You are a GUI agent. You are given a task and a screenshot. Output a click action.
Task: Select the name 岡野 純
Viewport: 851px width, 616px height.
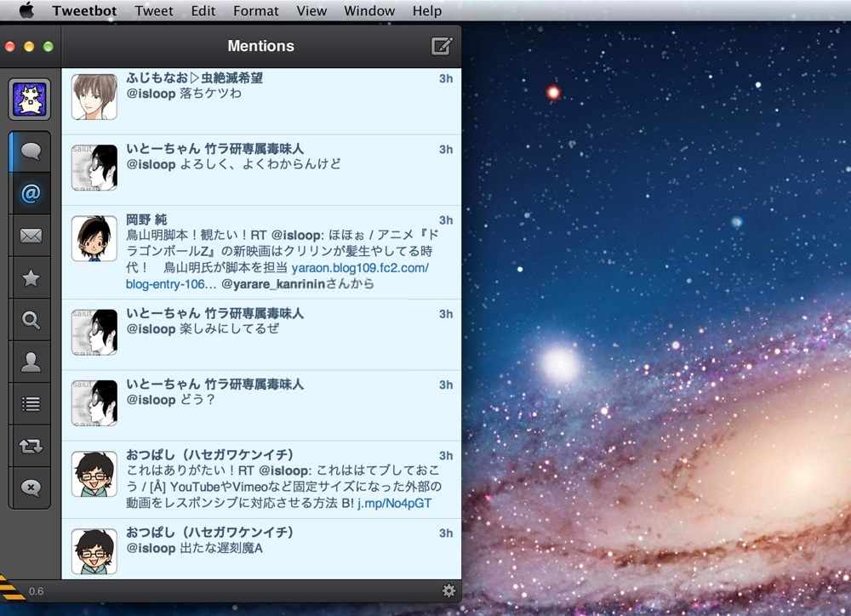[146, 220]
